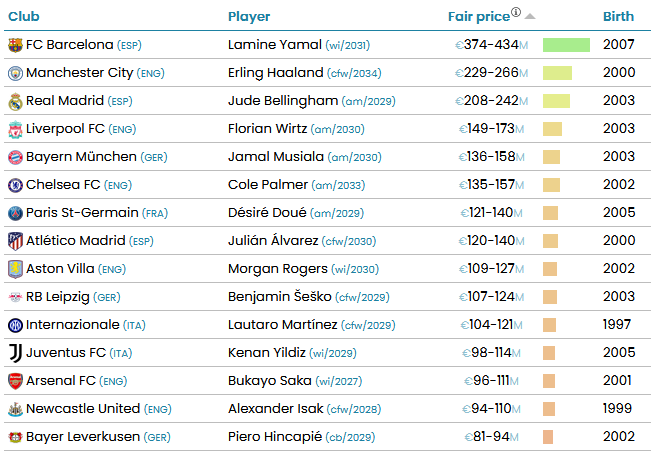Sort table by Player column header
651x453 pixels.
[x=249, y=17]
